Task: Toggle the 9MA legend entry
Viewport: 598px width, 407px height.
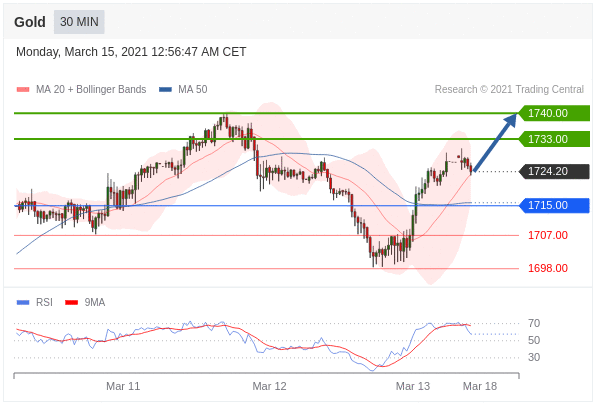Action: [85, 302]
